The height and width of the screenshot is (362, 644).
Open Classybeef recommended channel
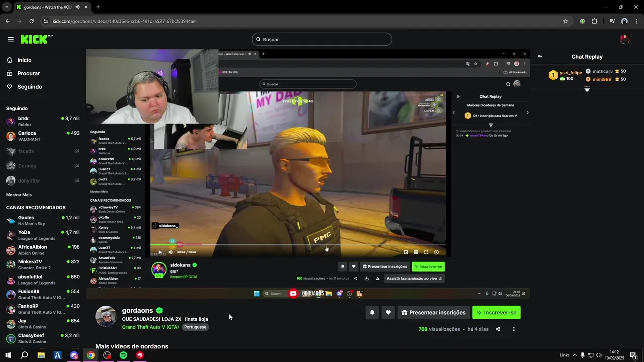coord(43,338)
